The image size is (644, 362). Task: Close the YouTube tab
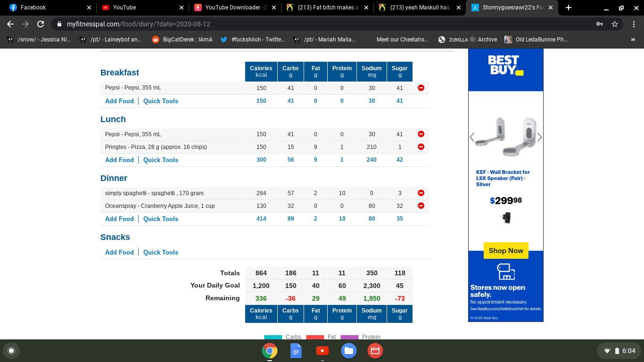click(x=182, y=8)
